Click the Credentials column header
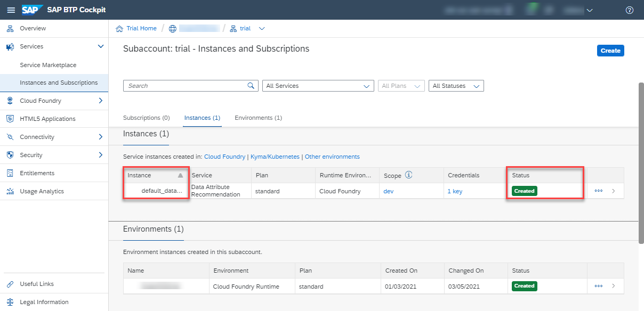Image resolution: width=644 pixels, height=311 pixels. [474, 175]
